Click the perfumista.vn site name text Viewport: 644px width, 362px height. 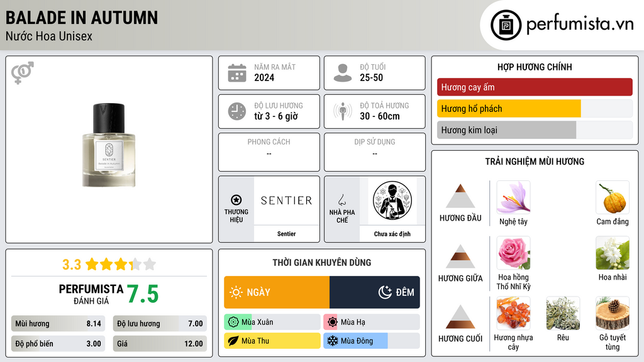[580, 24]
